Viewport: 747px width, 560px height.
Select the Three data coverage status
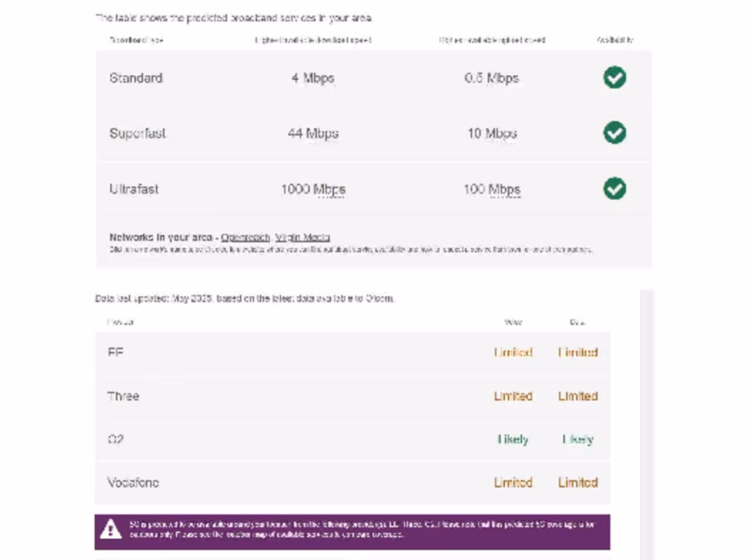(x=578, y=396)
